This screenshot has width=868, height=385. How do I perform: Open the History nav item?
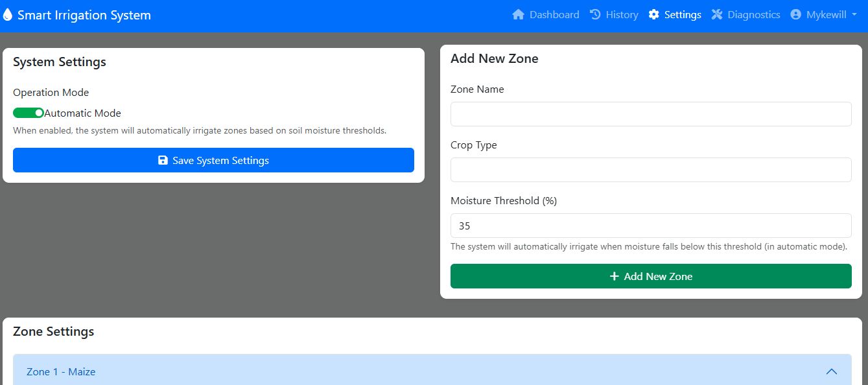point(614,14)
